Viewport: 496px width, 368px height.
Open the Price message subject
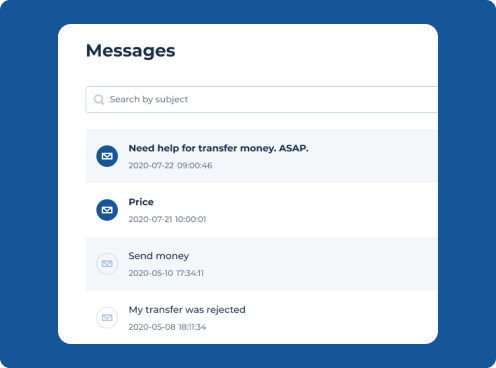pyautogui.click(x=141, y=202)
